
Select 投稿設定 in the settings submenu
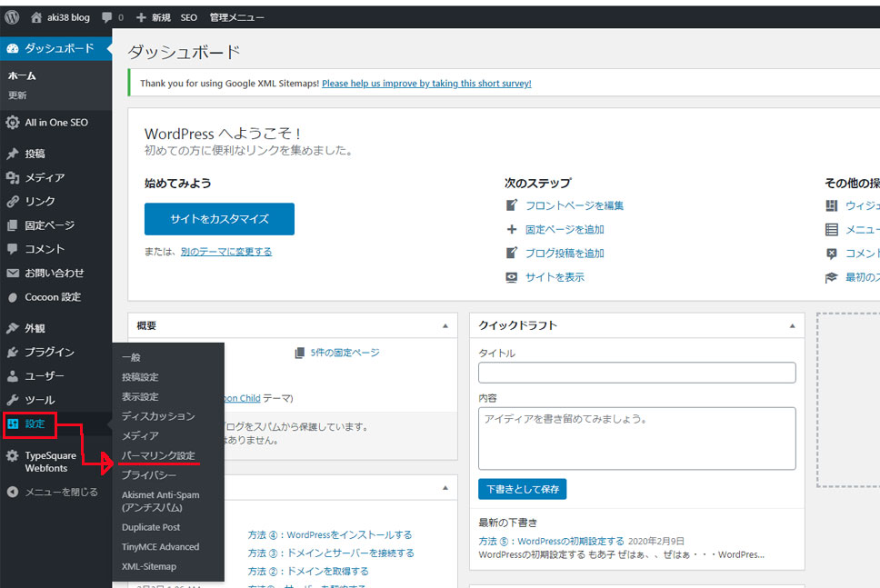(x=140, y=377)
